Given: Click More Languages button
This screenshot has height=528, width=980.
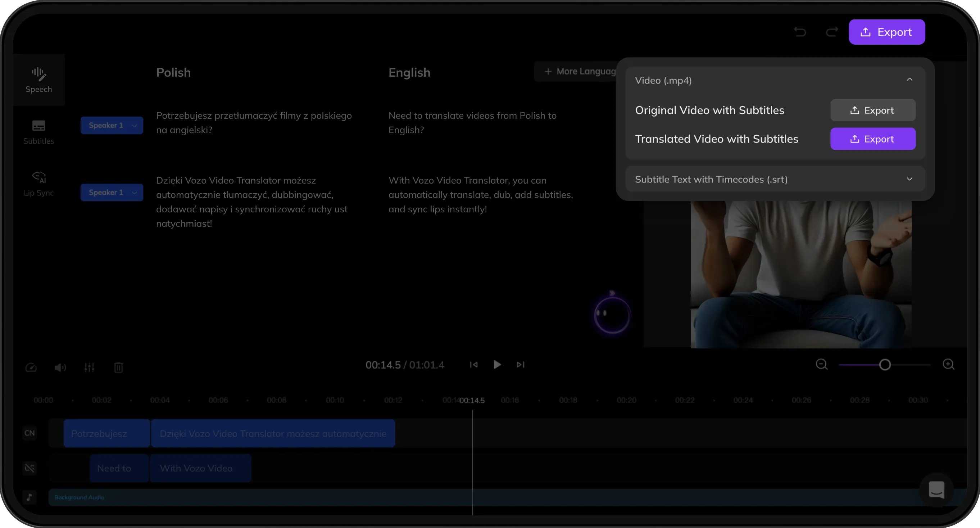Looking at the screenshot, I should [x=576, y=71].
